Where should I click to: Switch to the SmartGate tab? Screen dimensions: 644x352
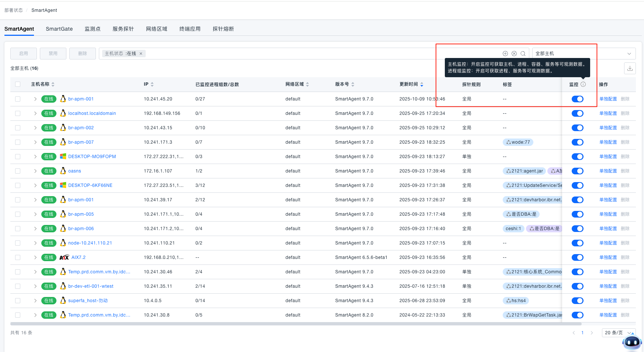pos(59,29)
